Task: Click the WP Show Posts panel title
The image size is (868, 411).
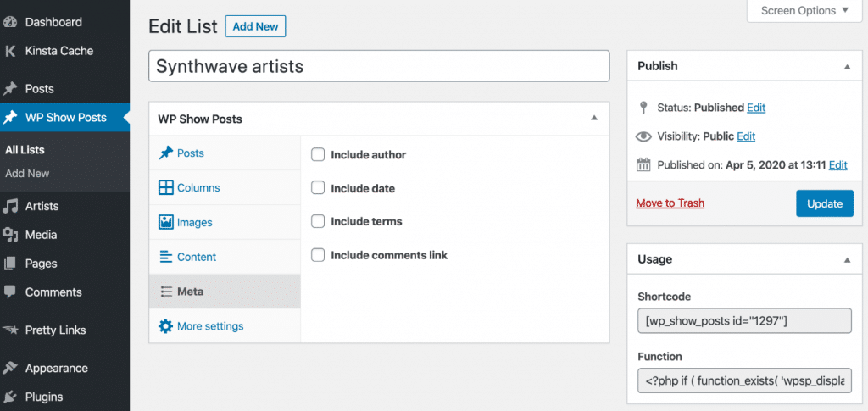Action: (200, 119)
